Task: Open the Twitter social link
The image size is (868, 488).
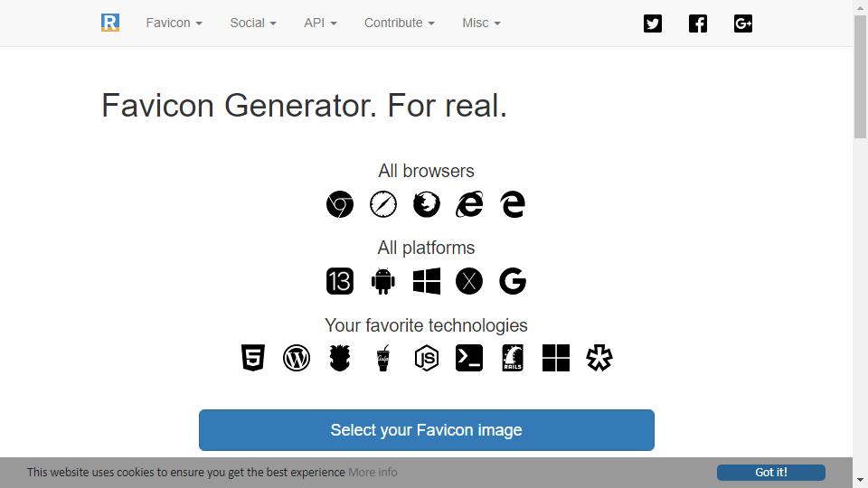Action: pyautogui.click(x=653, y=23)
